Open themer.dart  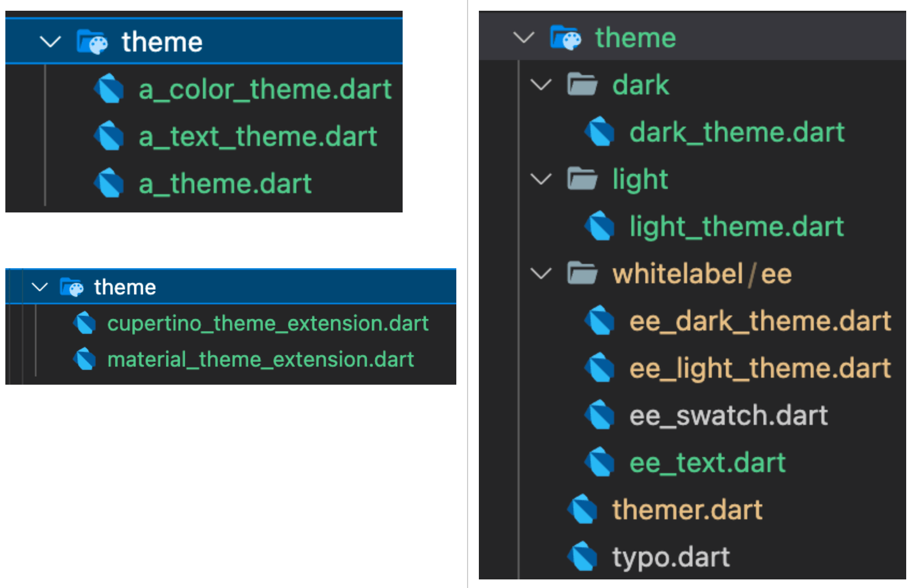[686, 509]
